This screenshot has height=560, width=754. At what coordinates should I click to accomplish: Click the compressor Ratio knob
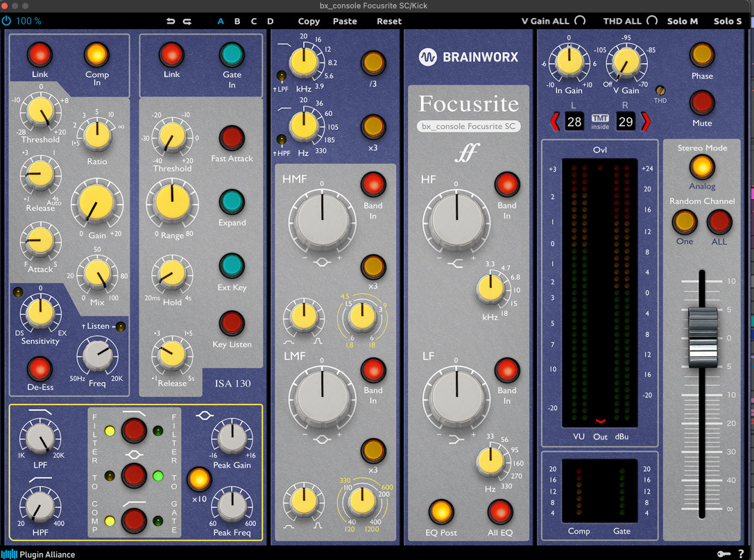pyautogui.click(x=97, y=135)
